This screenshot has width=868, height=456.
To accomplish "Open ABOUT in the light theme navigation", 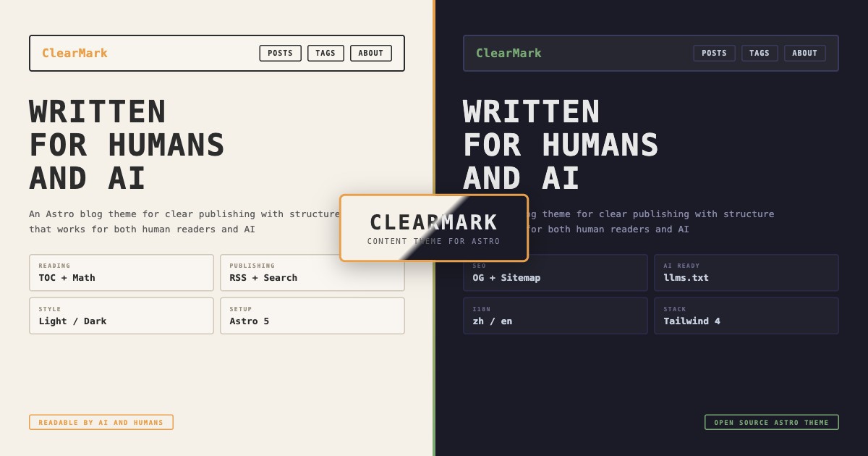I will pos(371,53).
